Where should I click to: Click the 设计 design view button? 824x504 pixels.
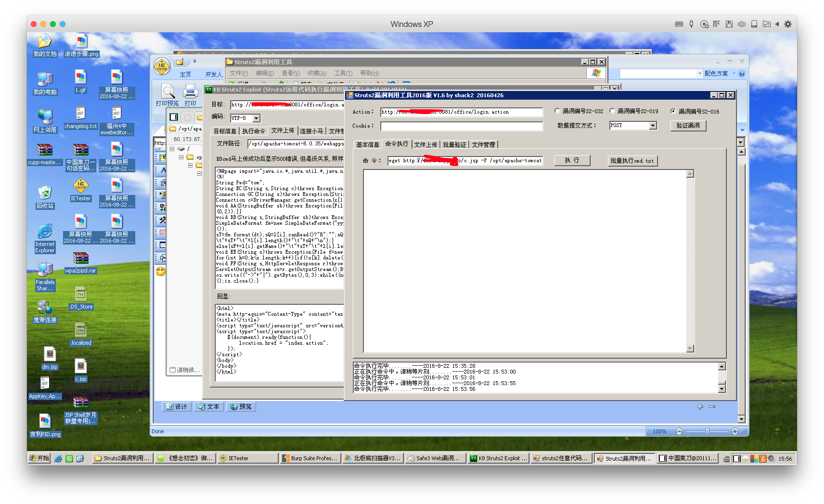(x=176, y=407)
